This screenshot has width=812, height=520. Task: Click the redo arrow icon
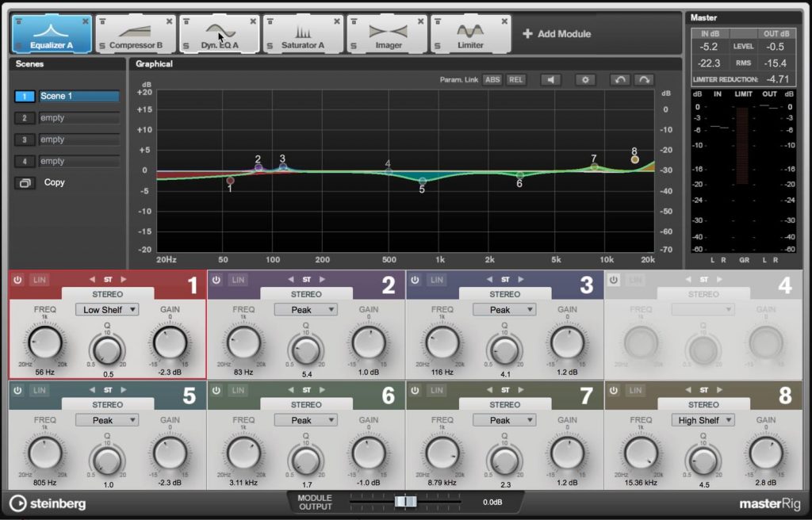coord(643,80)
